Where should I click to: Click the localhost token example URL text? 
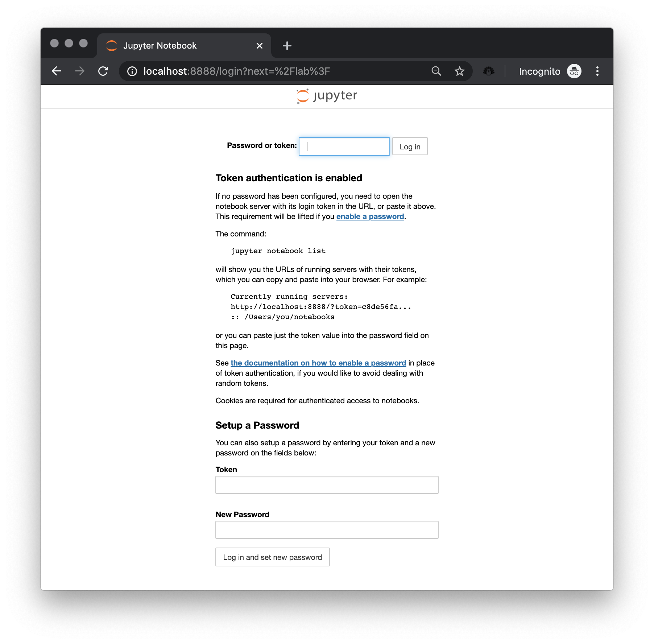tap(321, 307)
